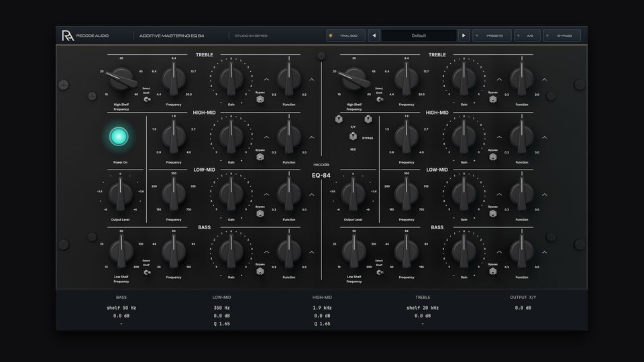Screen dimensions: 644x362
Task: Click chevron right of left Bass Function knob
Action: click(x=312, y=252)
